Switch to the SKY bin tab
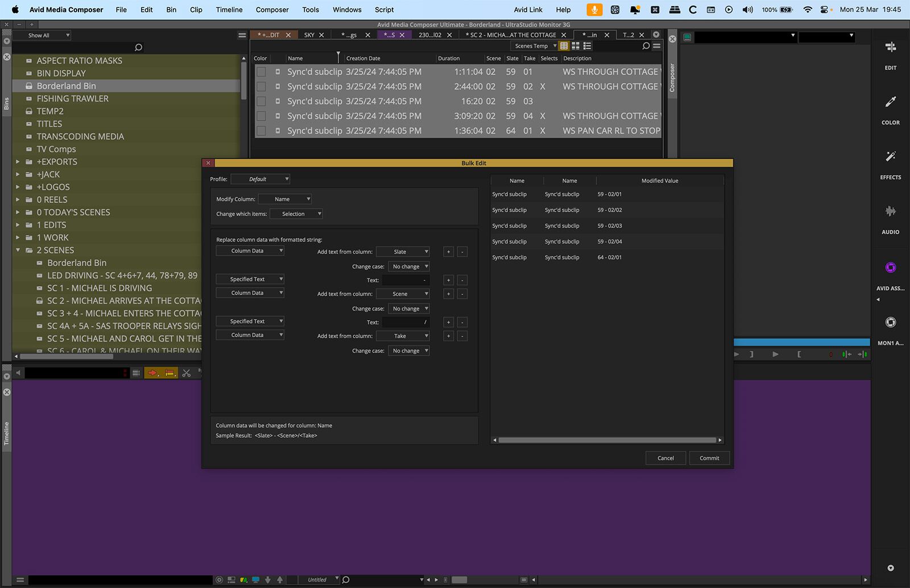Screen dimensions: 910x588 point(310,35)
